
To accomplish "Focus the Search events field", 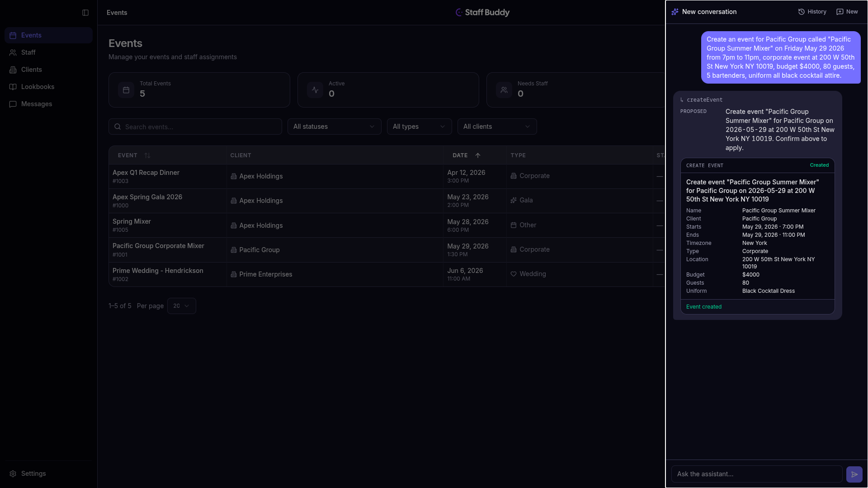I will [x=195, y=127].
